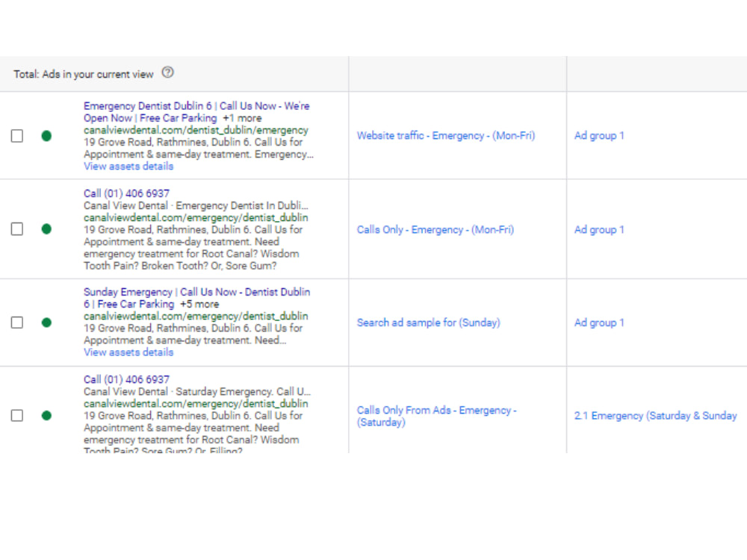View assets details for Emergency Dentist Dublin 6 ad
The width and height of the screenshot is (747, 560).
(x=128, y=167)
